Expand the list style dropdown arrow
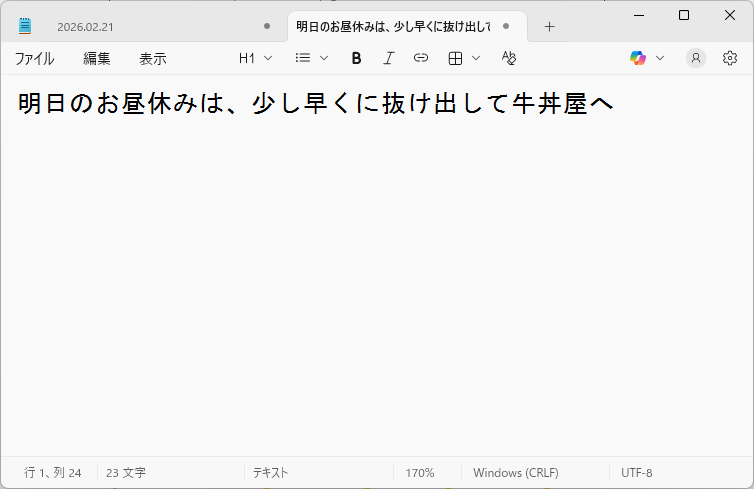This screenshot has width=754, height=489. point(324,58)
